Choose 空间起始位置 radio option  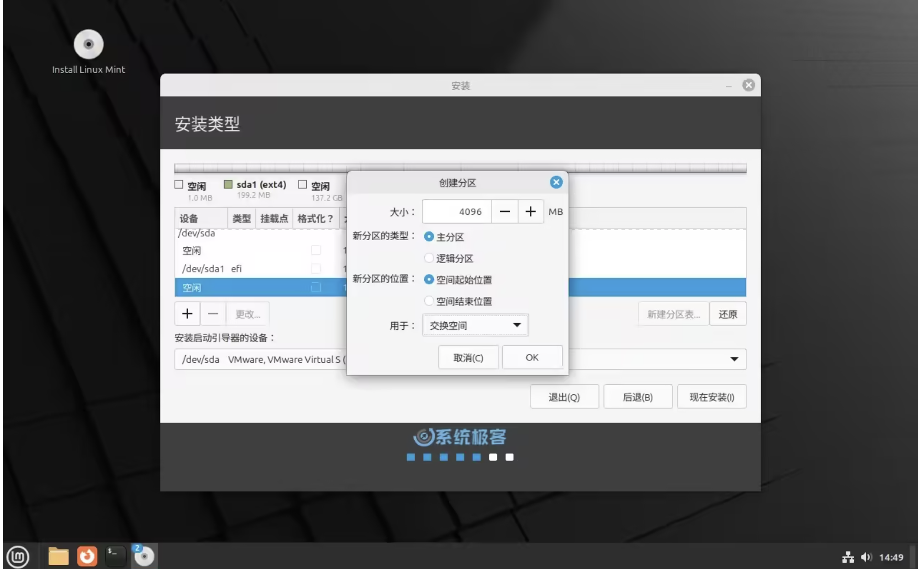tap(429, 280)
